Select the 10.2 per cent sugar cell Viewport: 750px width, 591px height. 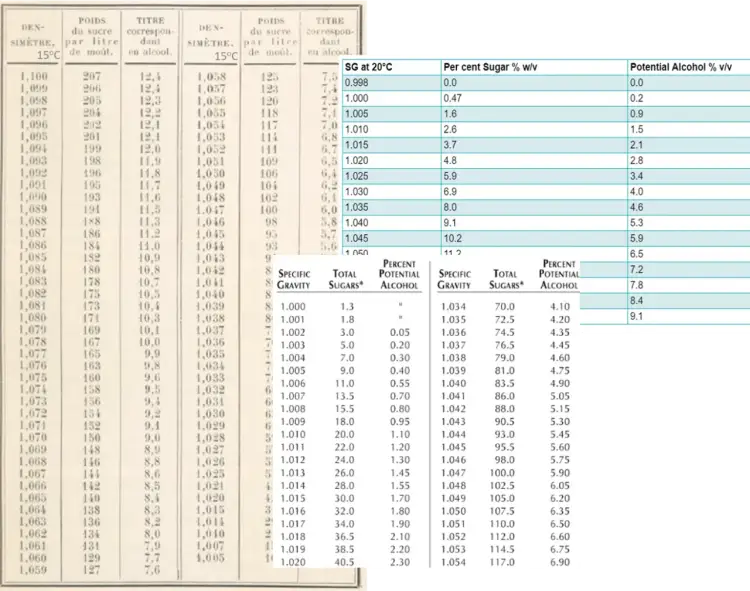tap(456, 239)
